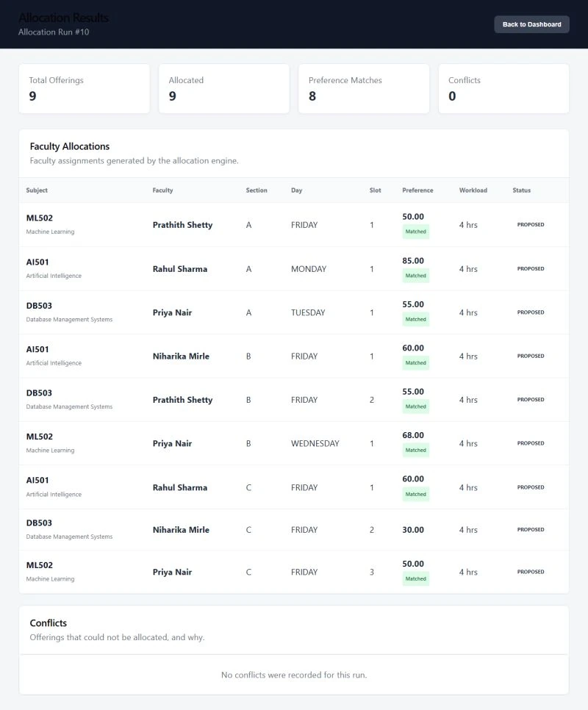Image resolution: width=588 pixels, height=710 pixels.
Task: Click the 'Allocation Run #10' subtitle
Action: click(x=54, y=32)
